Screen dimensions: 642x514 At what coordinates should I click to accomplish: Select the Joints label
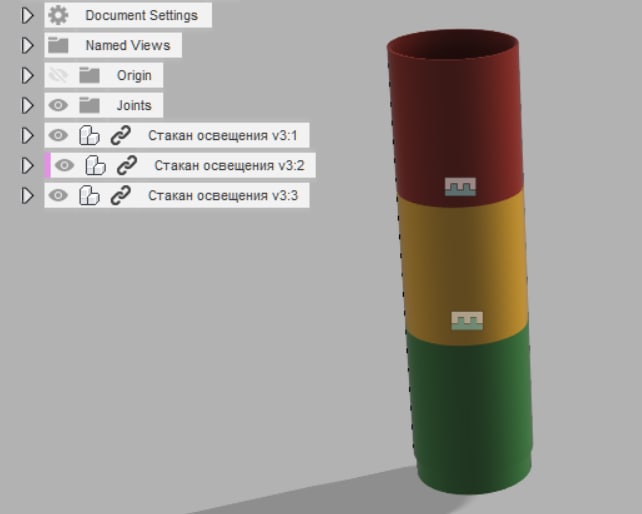coord(134,105)
